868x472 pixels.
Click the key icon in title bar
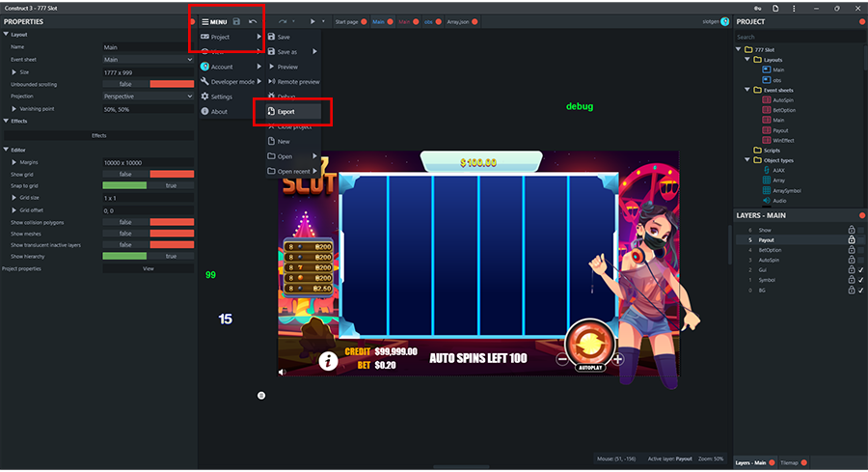click(x=757, y=9)
